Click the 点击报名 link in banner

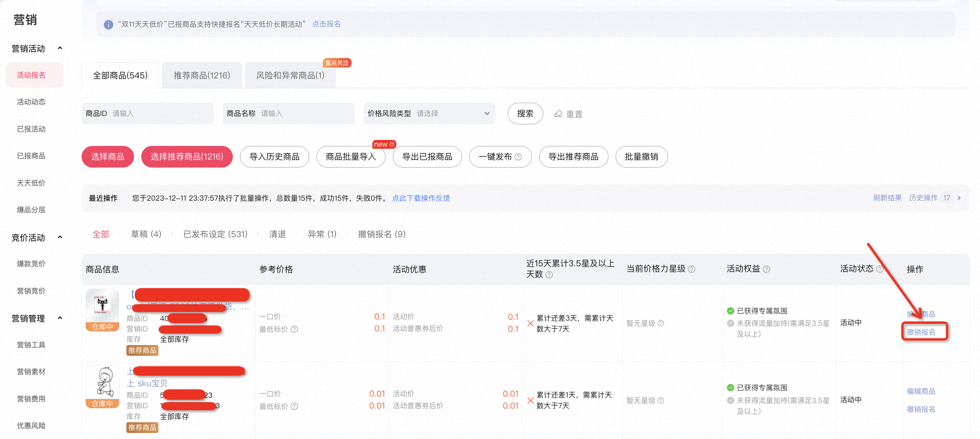[326, 24]
